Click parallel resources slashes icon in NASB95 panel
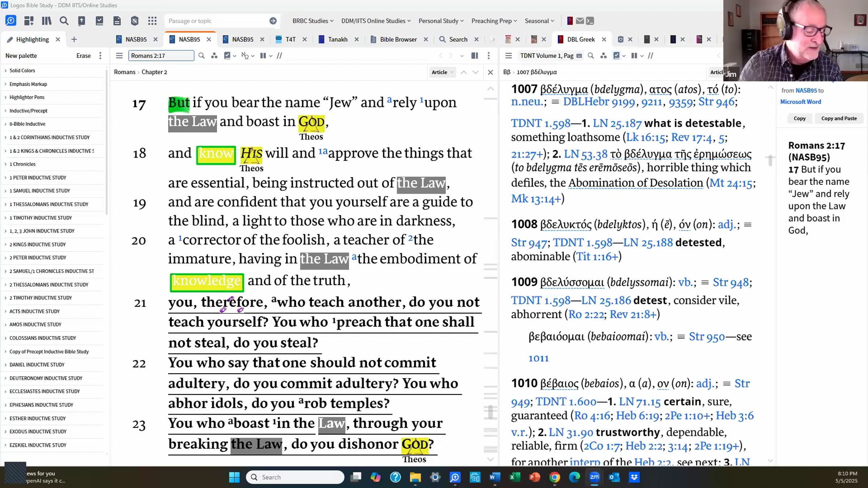The height and width of the screenshot is (488, 868). [x=279, y=56]
